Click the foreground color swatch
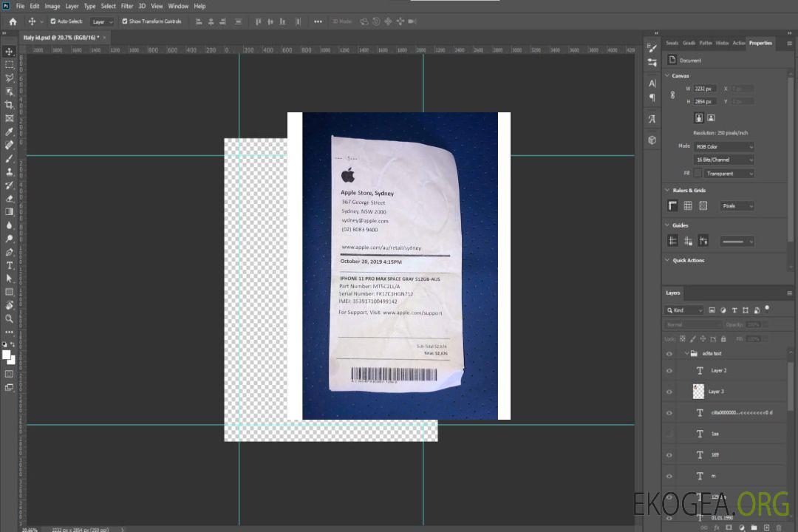Viewport: 798px width, 532px height. (x=7, y=355)
